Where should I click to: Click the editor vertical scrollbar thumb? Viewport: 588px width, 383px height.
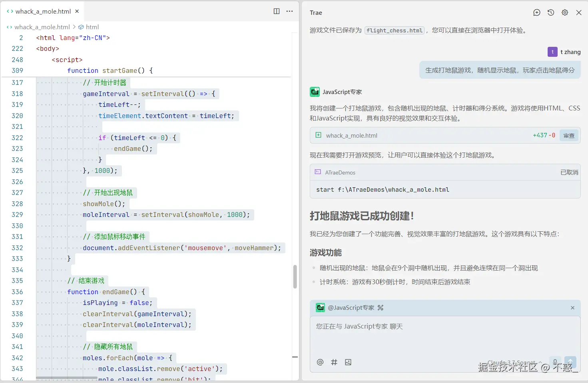click(x=295, y=277)
